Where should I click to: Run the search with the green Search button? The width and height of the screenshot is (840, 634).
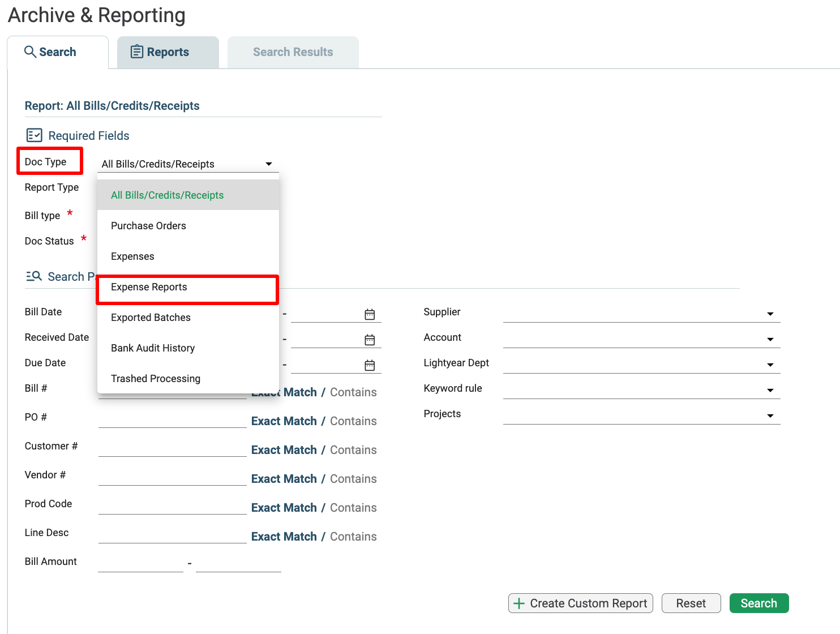(759, 603)
